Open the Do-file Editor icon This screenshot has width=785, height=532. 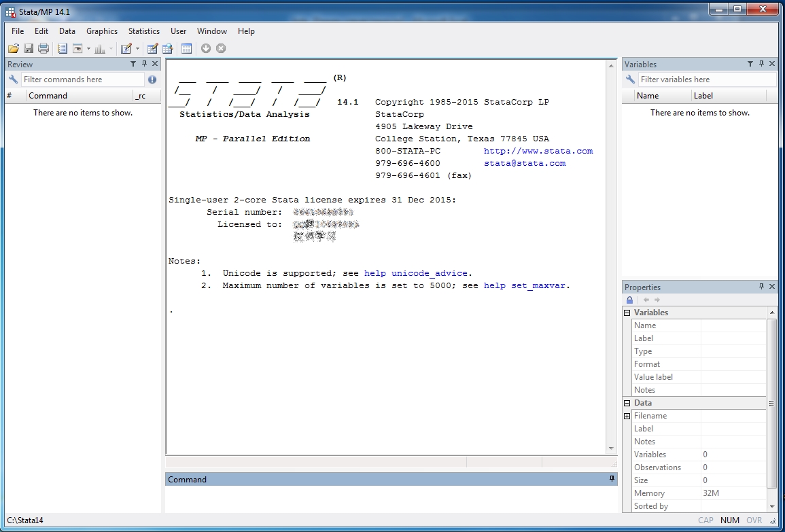(x=126, y=48)
